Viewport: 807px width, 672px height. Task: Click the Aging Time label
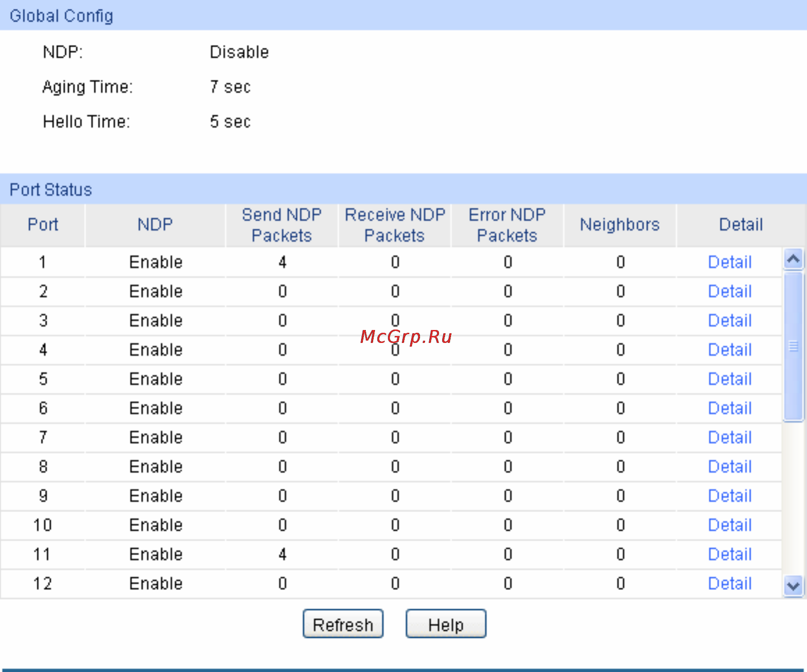coord(88,87)
